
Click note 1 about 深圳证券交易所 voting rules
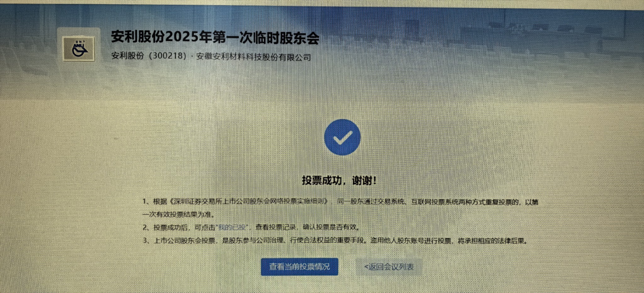pyautogui.click(x=340, y=208)
